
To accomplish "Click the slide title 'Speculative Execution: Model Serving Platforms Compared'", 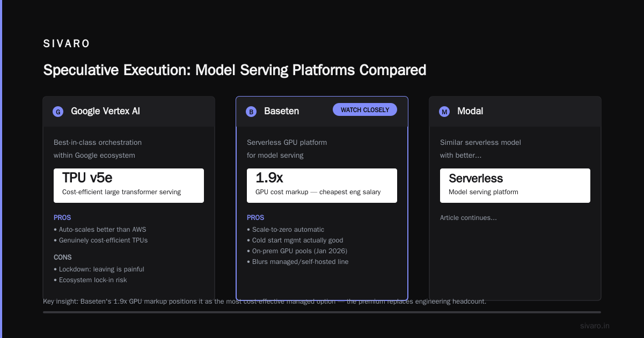I will pyautogui.click(x=235, y=70).
